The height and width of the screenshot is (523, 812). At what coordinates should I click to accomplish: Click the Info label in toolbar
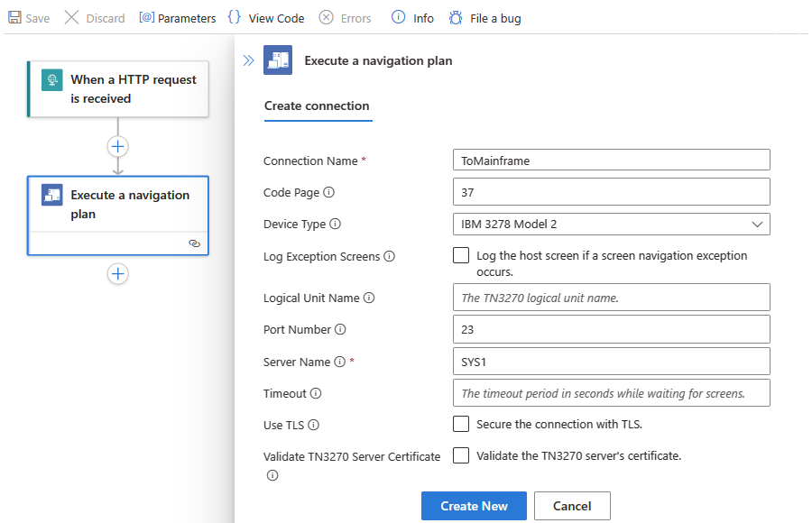(x=423, y=19)
